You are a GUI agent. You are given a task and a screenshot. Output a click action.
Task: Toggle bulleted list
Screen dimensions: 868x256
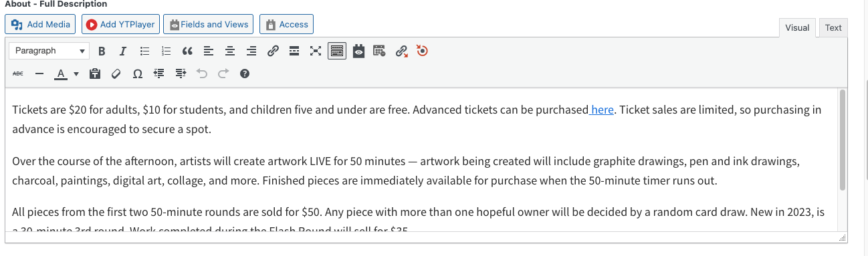144,51
